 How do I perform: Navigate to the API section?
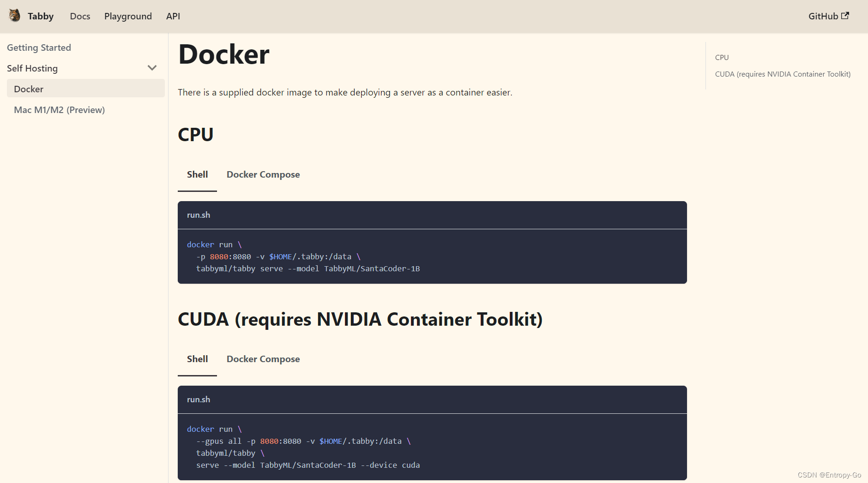click(x=172, y=16)
